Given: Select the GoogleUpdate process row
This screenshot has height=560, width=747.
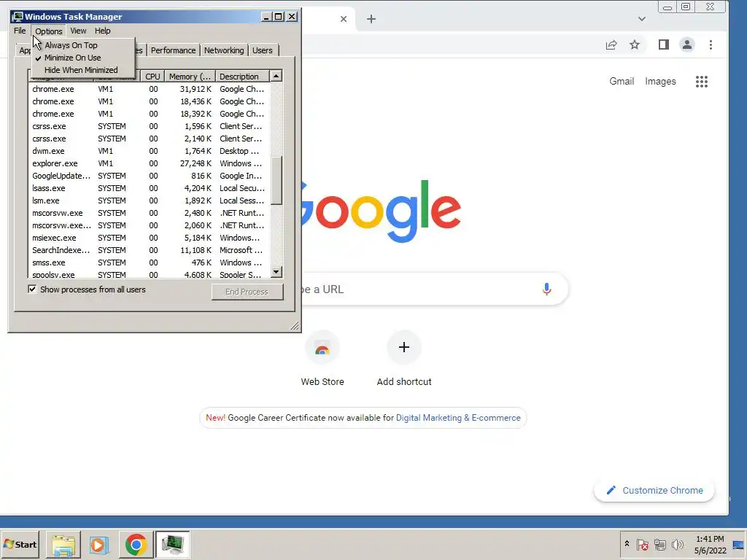Looking at the screenshot, I should (149, 176).
